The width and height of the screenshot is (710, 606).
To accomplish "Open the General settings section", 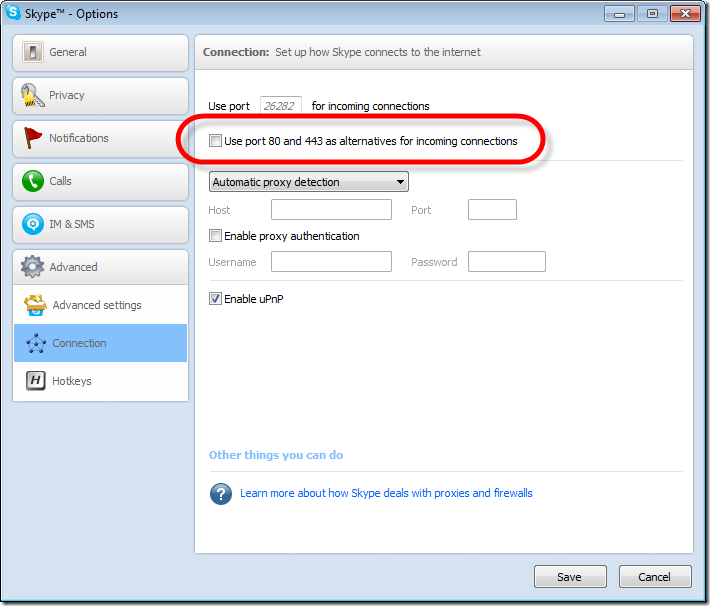I will (x=100, y=53).
